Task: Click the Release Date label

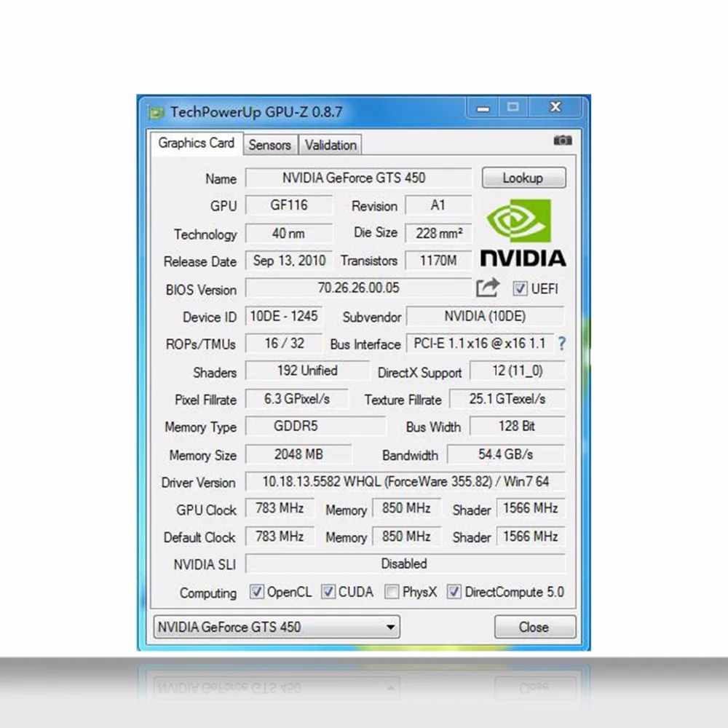Action: point(200,261)
